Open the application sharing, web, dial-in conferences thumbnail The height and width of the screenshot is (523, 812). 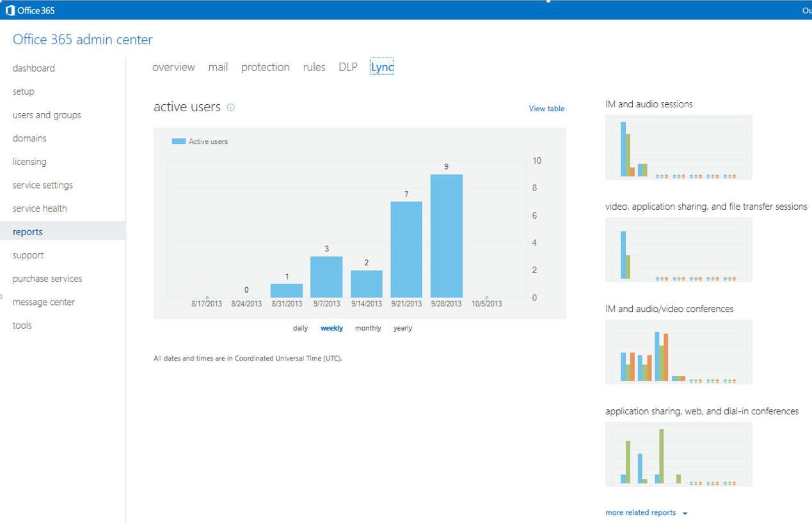tap(678, 454)
